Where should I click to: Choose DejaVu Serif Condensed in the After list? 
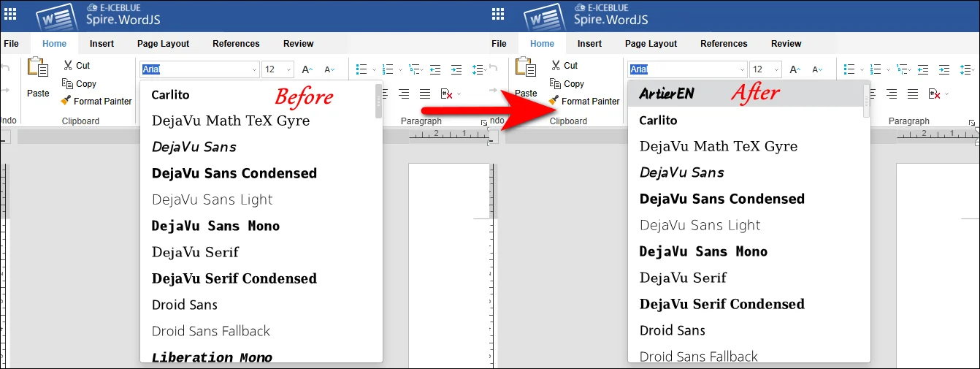749,304
